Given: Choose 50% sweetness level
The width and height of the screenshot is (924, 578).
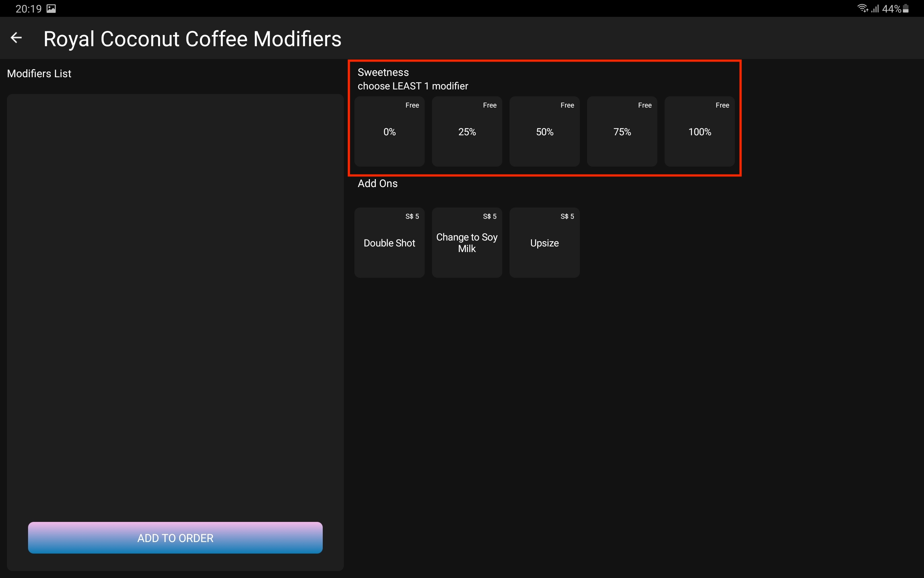Looking at the screenshot, I should click(544, 132).
